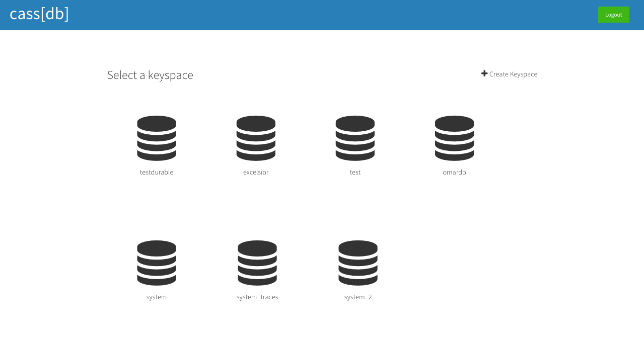Open the testdurable keyspace database icon
The image size is (644, 341).
(x=157, y=138)
